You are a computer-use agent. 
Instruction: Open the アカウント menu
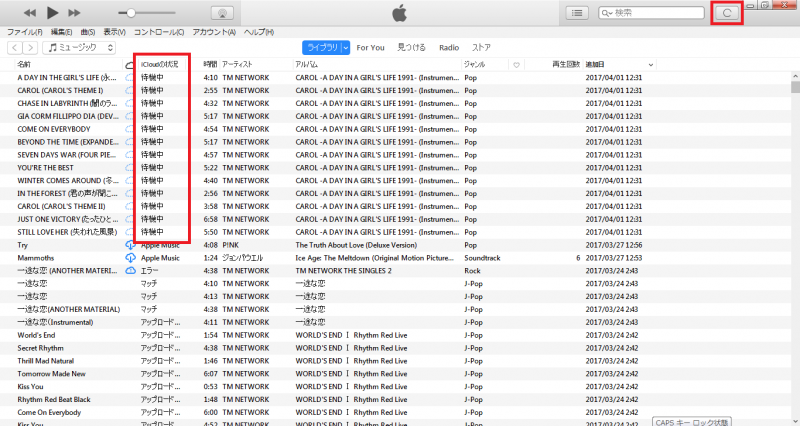click(x=214, y=32)
